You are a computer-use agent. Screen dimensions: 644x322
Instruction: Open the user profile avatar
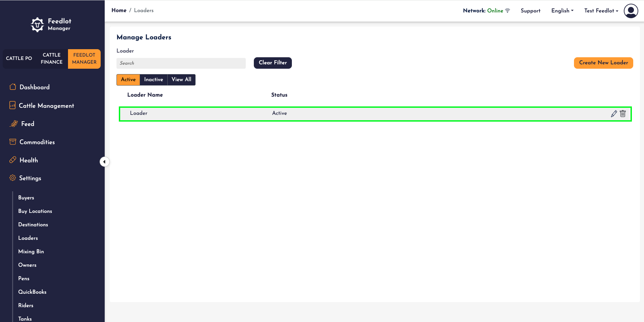coord(631,11)
